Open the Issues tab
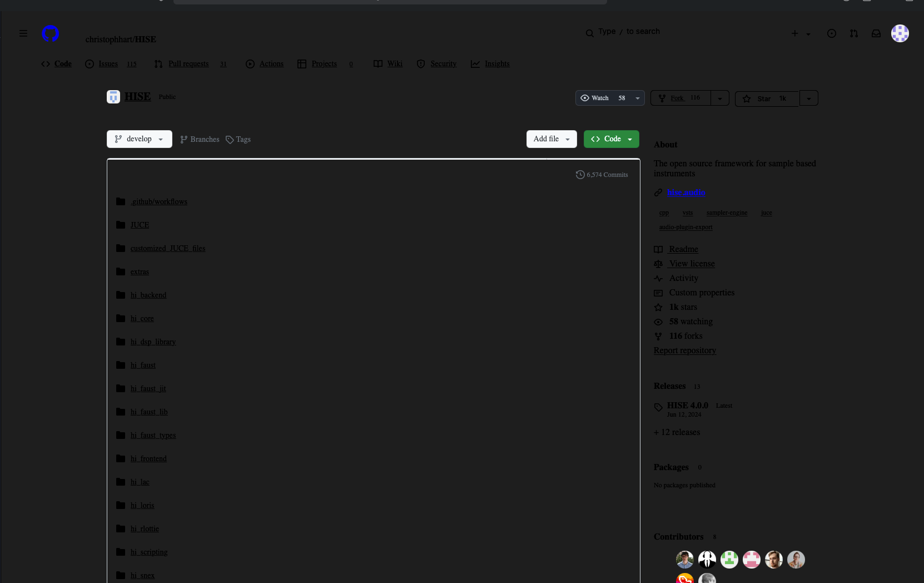Screen dimensions: 924x583 point(111,64)
